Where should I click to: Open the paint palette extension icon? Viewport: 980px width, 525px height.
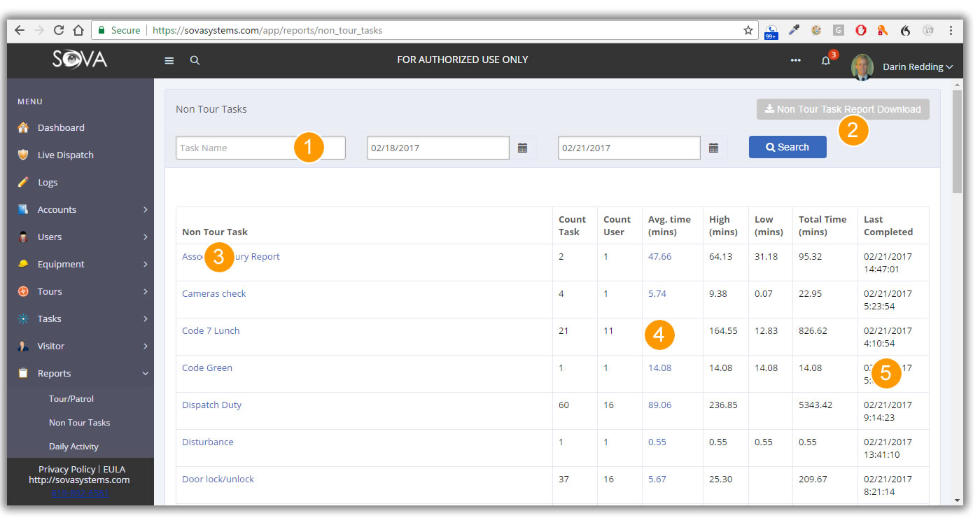click(816, 30)
